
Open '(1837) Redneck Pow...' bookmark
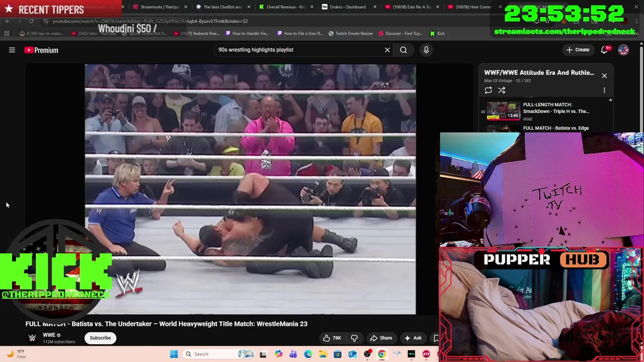(x=196, y=33)
